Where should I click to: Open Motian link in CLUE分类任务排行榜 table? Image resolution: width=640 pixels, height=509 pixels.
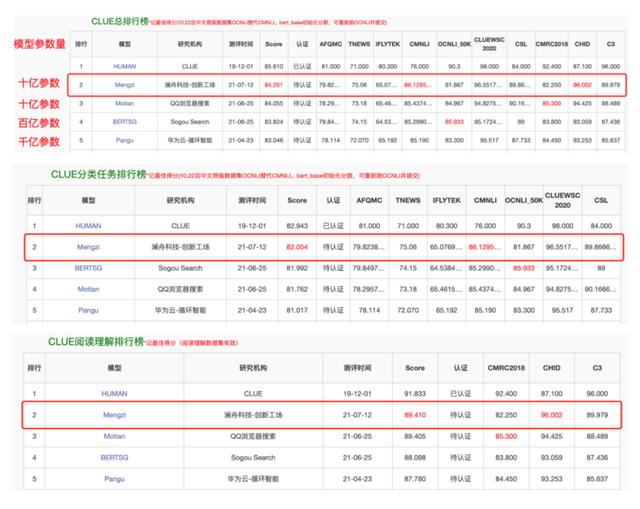tap(88, 289)
